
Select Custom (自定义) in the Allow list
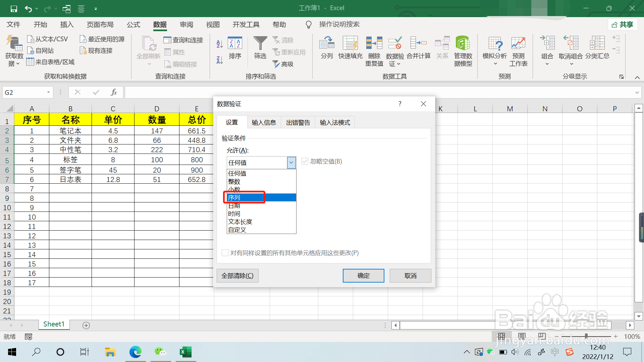[237, 230]
